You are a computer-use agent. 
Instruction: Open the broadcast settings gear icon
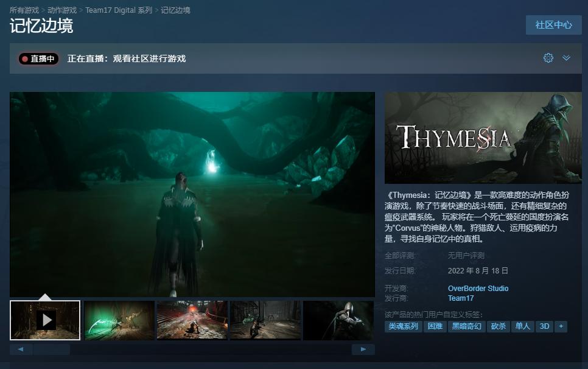[x=548, y=58]
